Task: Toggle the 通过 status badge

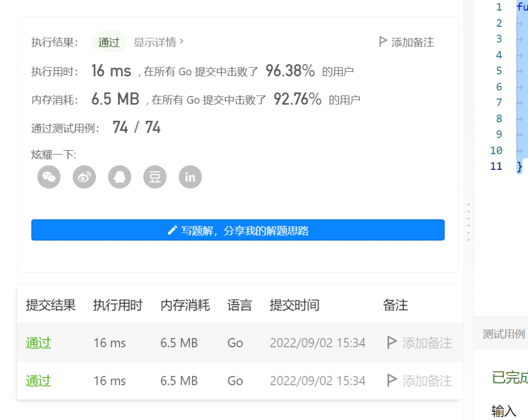Action: pos(108,42)
